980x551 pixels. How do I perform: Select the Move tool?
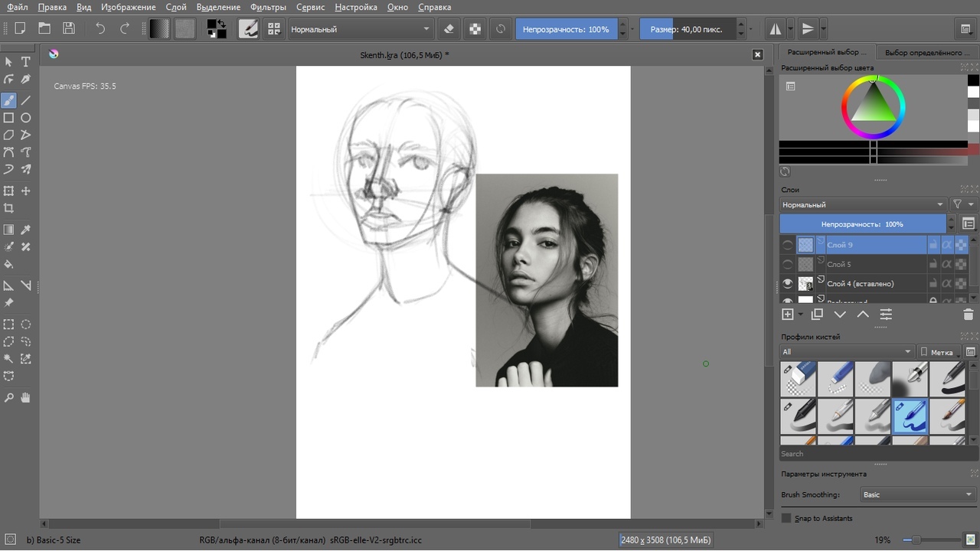(x=26, y=191)
